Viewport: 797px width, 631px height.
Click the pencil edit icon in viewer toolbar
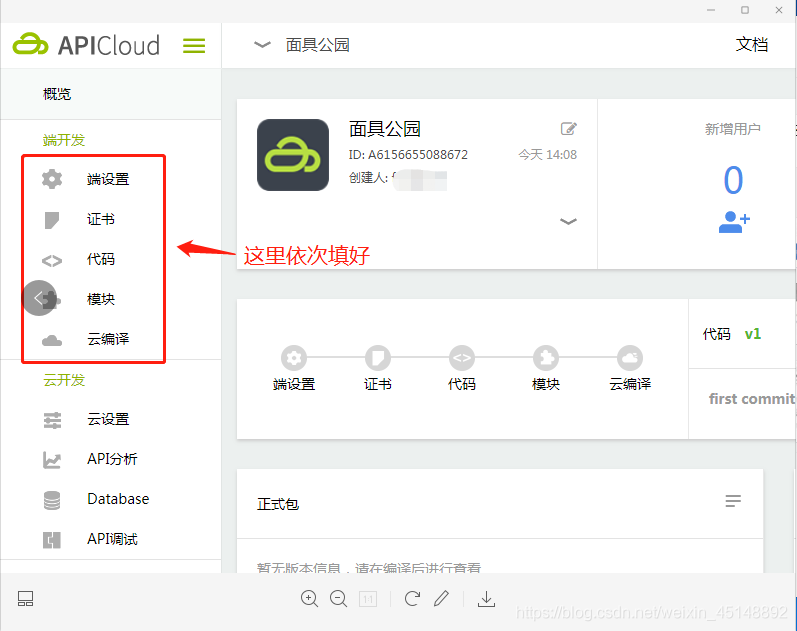pos(441,598)
